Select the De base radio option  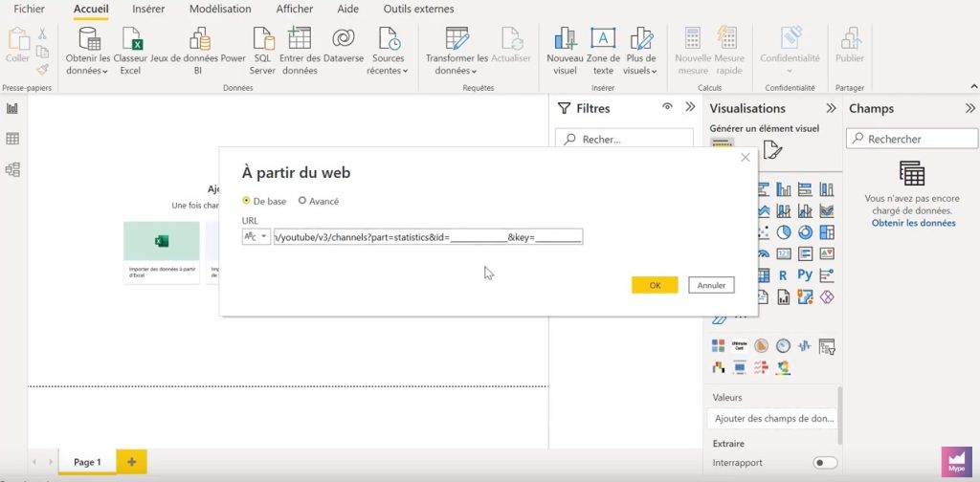tap(246, 201)
